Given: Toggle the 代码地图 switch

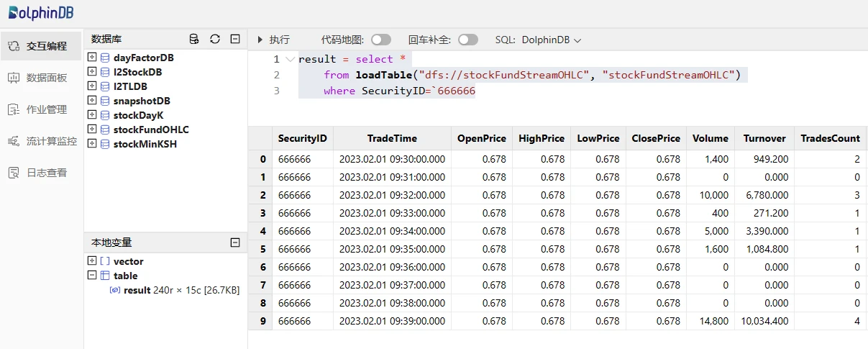Looking at the screenshot, I should (x=381, y=40).
